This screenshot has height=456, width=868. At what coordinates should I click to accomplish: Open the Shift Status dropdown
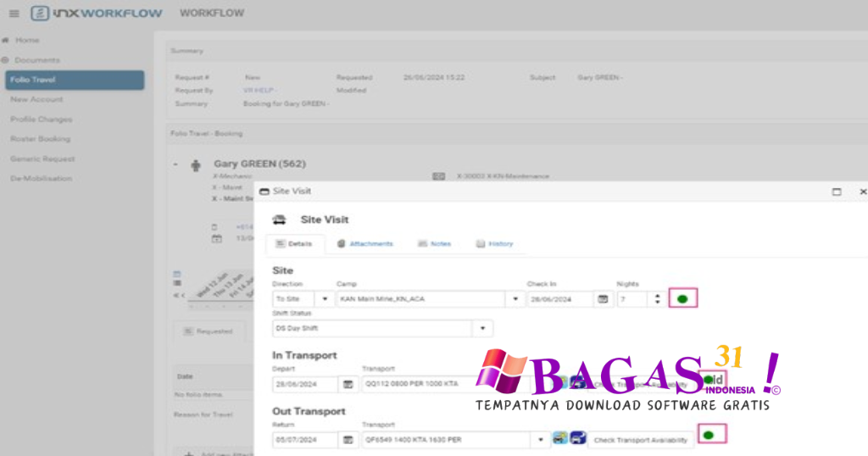tap(482, 329)
